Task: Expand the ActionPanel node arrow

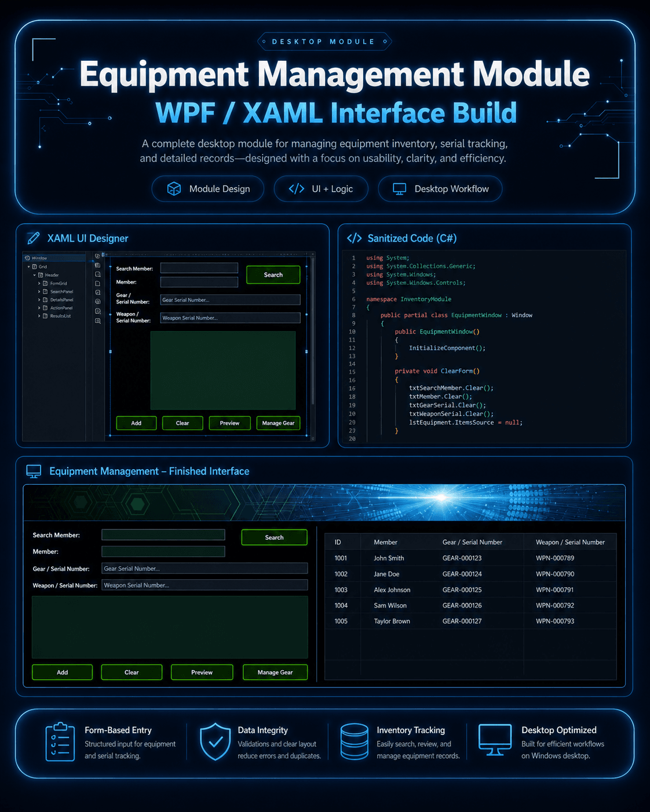Action: [x=39, y=308]
